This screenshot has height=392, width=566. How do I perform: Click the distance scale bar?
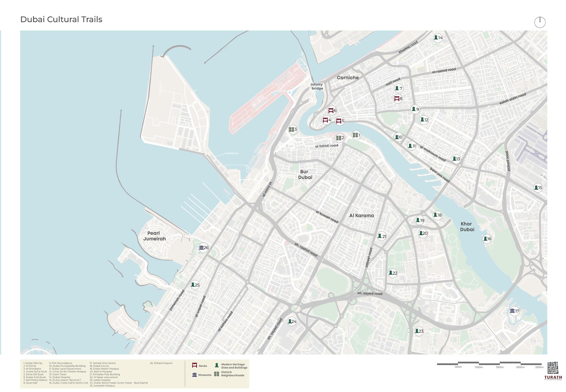tap(489, 363)
